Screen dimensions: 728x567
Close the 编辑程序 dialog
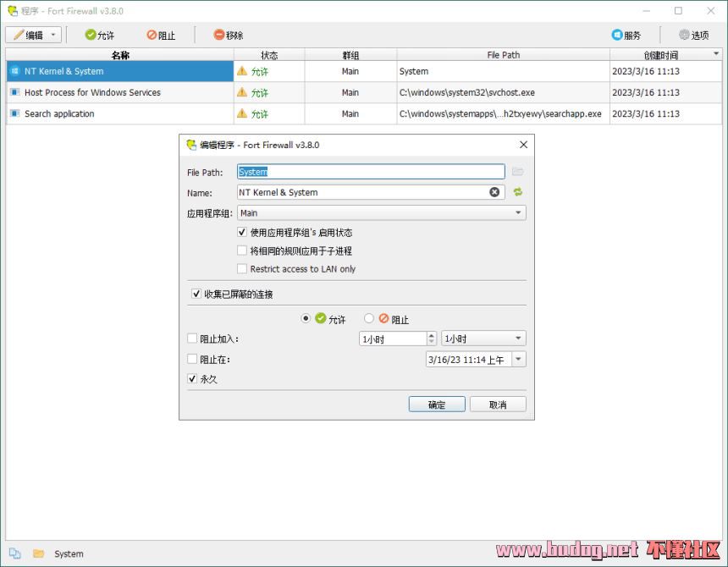(523, 145)
